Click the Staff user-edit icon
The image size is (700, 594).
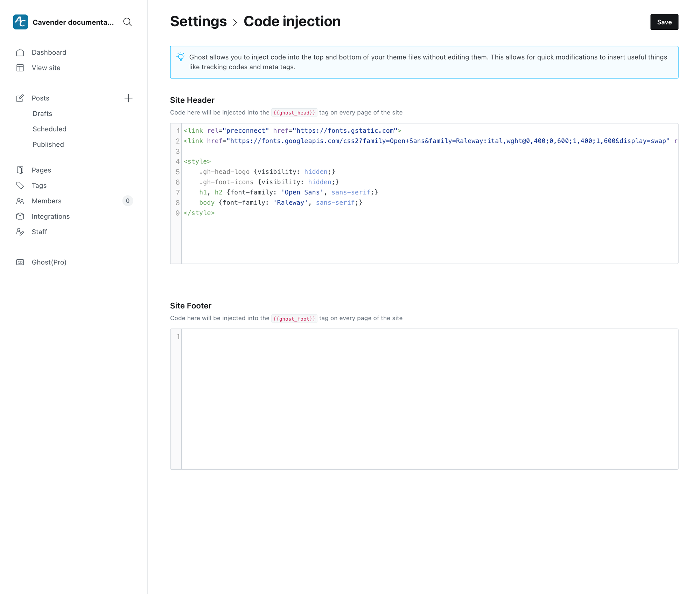[20, 232]
